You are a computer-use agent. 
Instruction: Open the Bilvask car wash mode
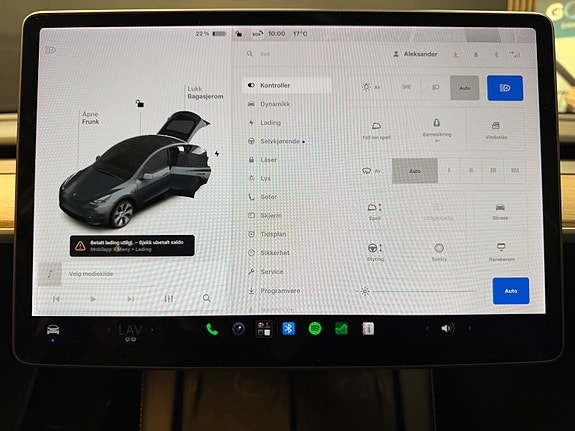[500, 211]
